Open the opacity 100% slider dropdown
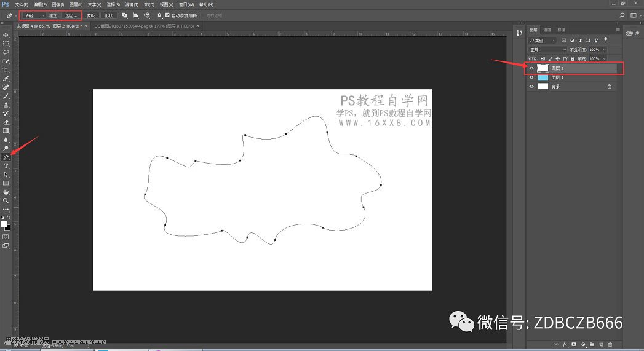The width and height of the screenshot is (644, 351). (x=605, y=49)
